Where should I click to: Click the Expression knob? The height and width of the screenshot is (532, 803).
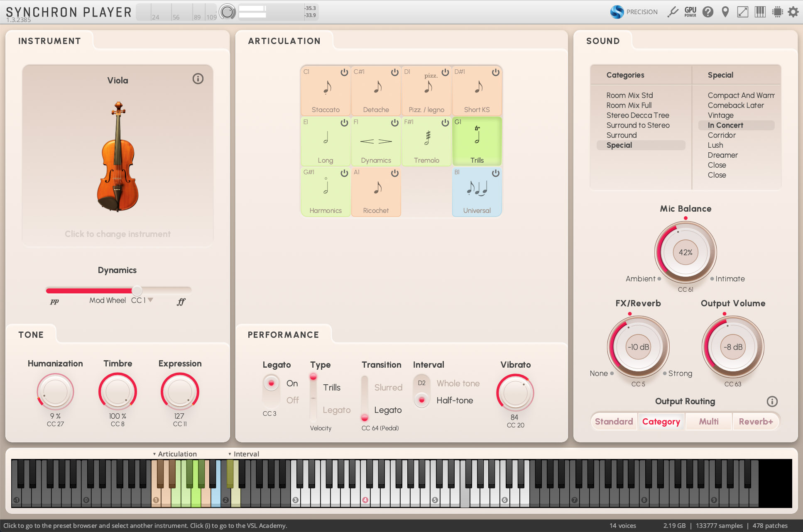[180, 392]
